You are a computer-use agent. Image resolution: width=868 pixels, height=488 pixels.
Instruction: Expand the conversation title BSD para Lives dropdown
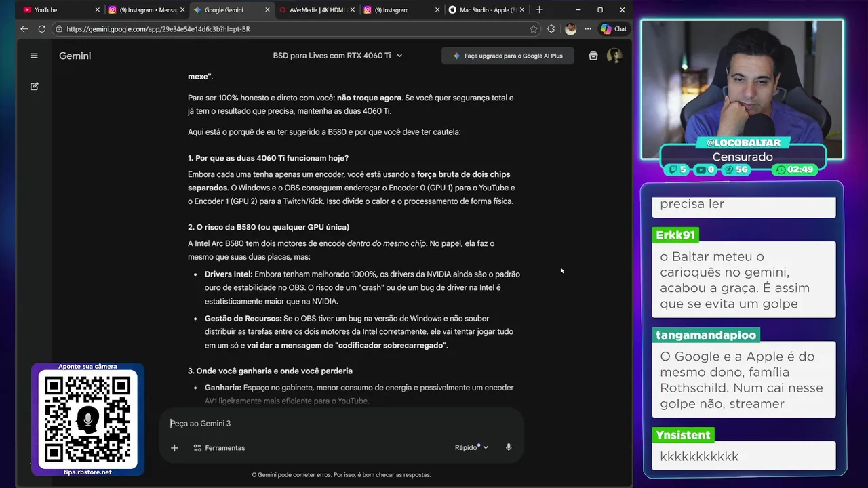click(338, 56)
